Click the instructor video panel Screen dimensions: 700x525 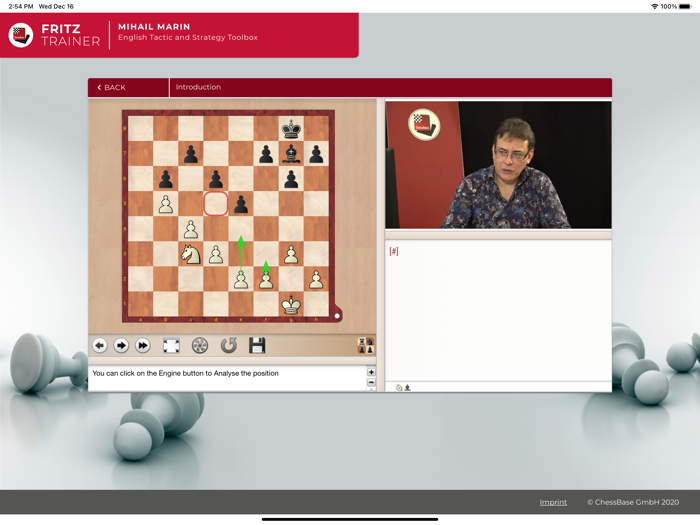[498, 165]
